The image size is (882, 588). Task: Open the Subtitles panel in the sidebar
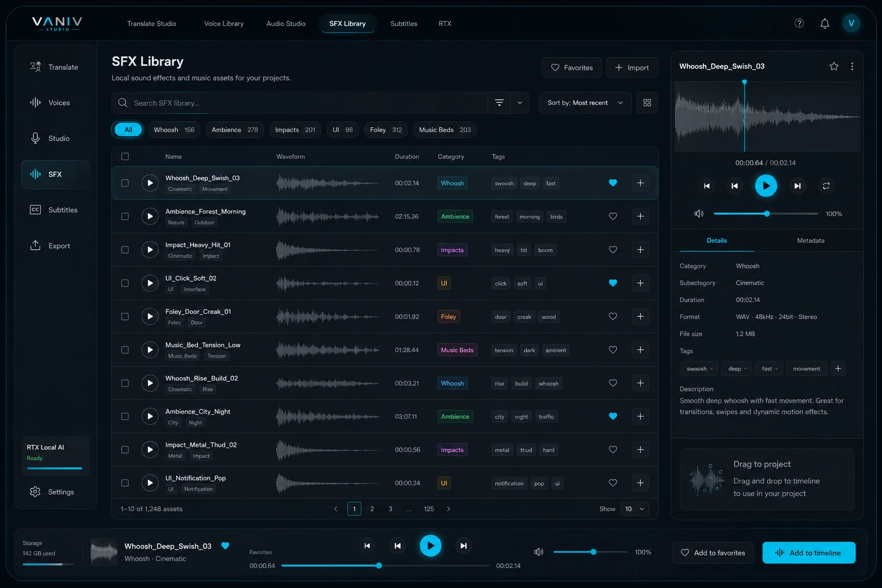[55, 210]
